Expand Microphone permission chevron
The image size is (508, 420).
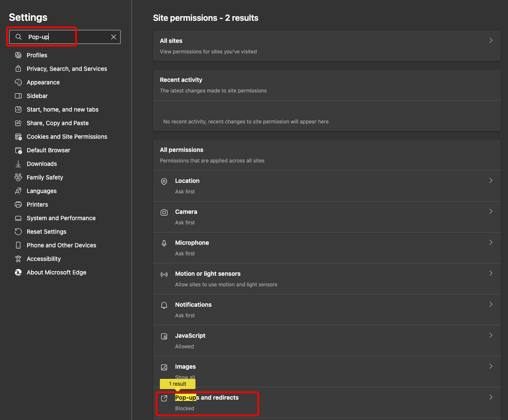[491, 242]
